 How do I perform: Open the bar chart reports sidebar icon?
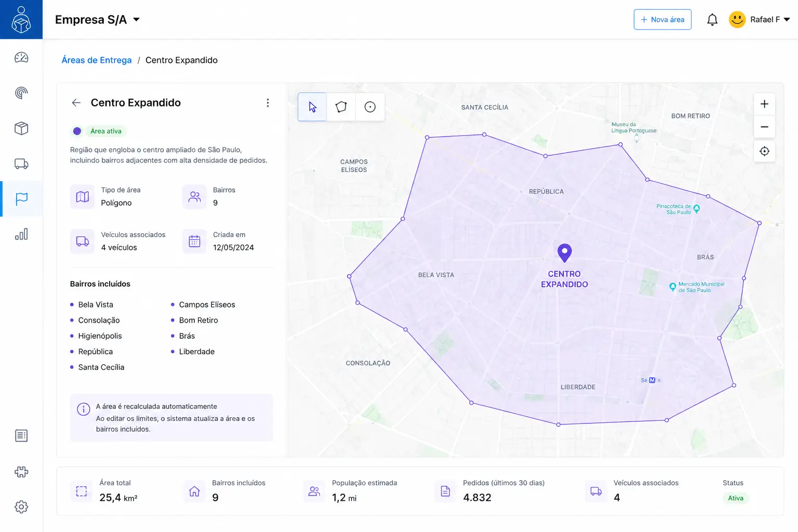point(21,234)
